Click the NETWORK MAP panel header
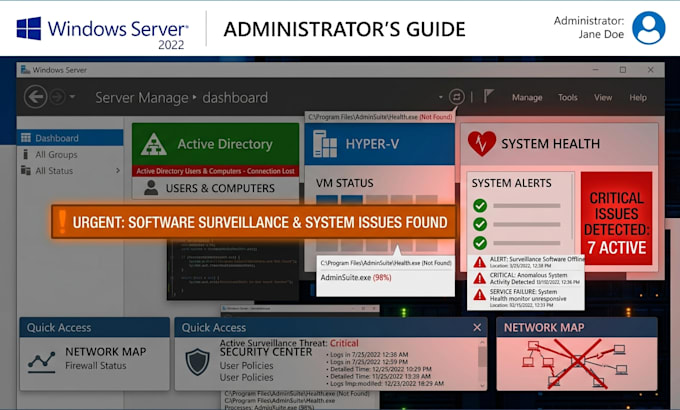Screen dimensions: 680x410 pos(577,328)
